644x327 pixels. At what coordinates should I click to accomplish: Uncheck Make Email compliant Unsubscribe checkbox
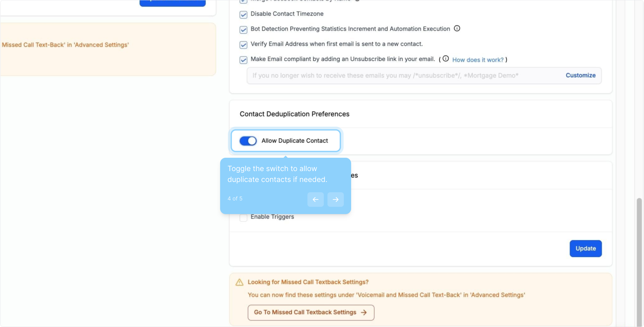pos(243,60)
